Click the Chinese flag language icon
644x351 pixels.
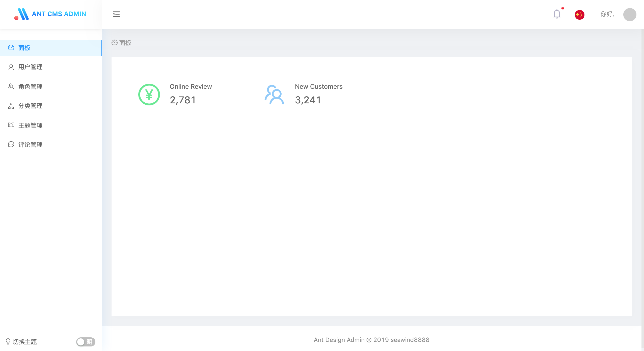[x=579, y=15]
